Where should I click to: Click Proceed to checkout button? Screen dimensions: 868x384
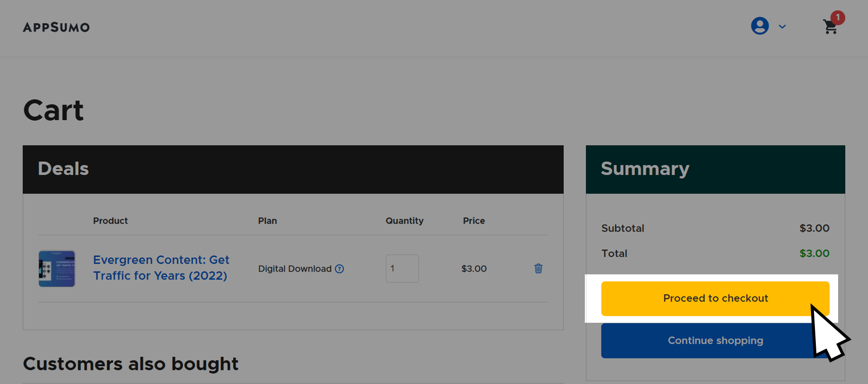click(x=715, y=298)
